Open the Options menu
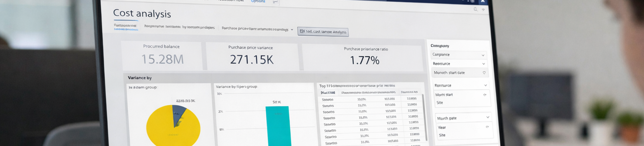The image size is (644, 146). coord(258,2)
